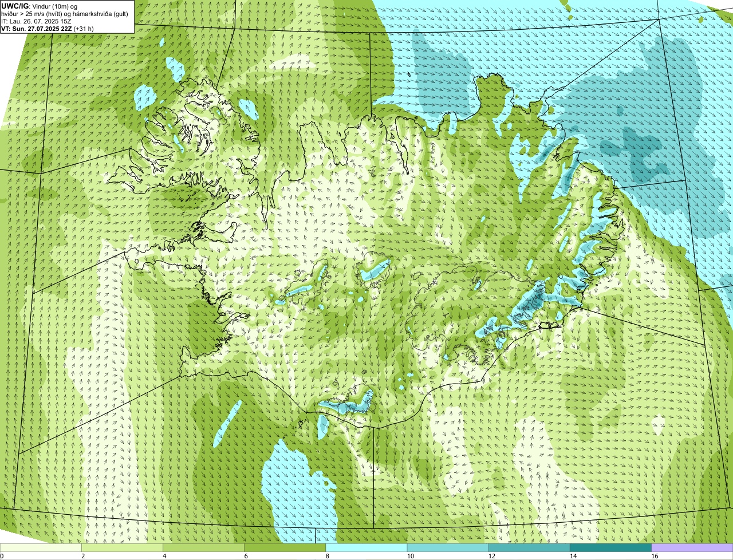
Task: Click the 'VT: Sun. 27.07.2025 22Z (+31 h)' line
Action: pyautogui.click(x=48, y=28)
